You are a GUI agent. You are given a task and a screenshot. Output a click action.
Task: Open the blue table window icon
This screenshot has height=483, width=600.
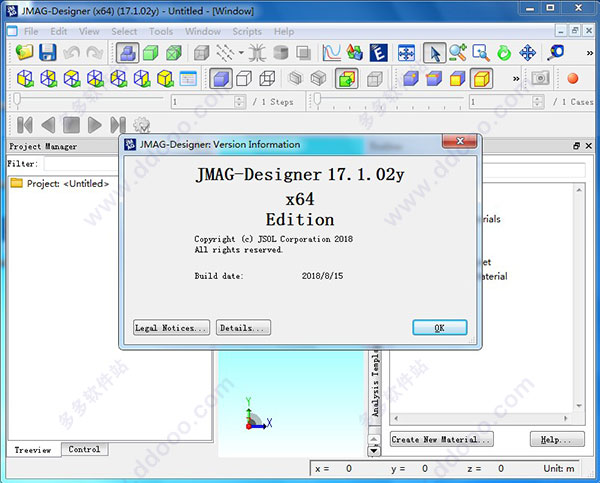pos(188,78)
